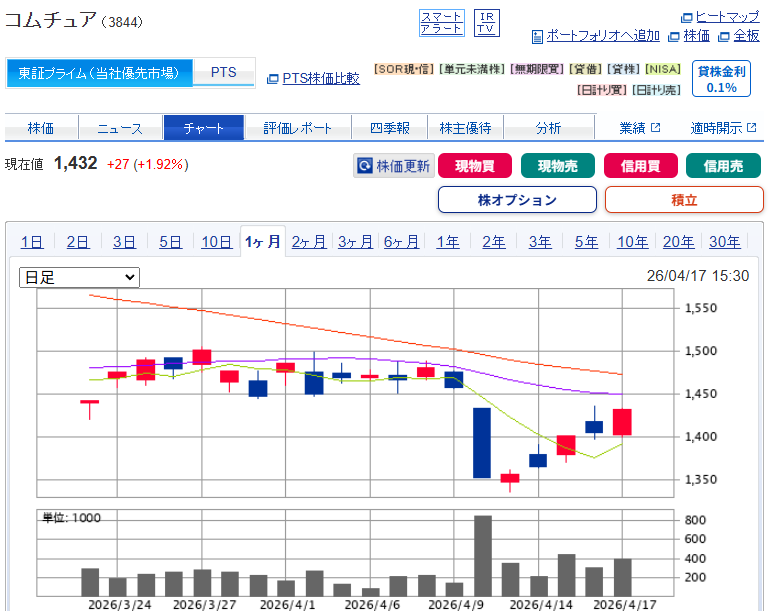772x611 pixels.
Task: Click 株価更新 refresh button
Action: [394, 166]
